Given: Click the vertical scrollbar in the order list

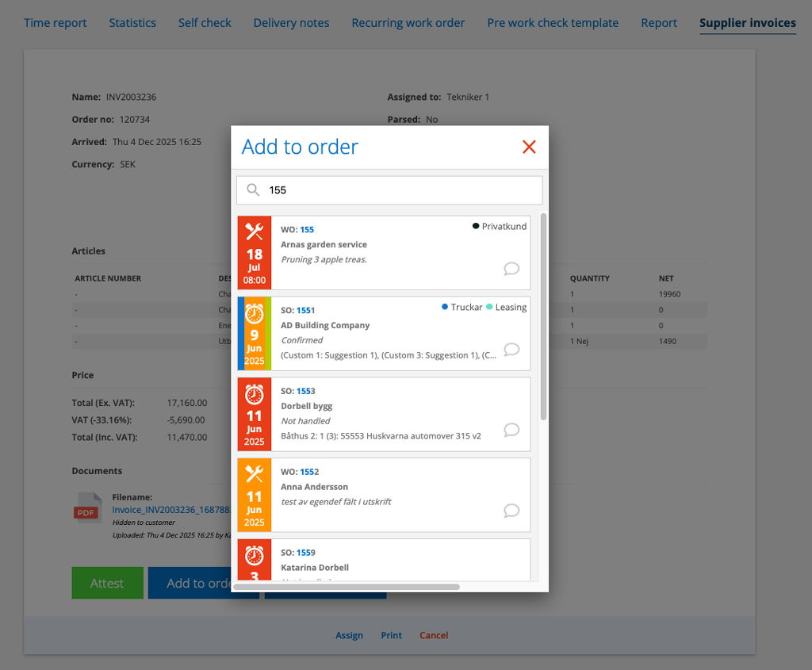Looking at the screenshot, I should (x=543, y=316).
